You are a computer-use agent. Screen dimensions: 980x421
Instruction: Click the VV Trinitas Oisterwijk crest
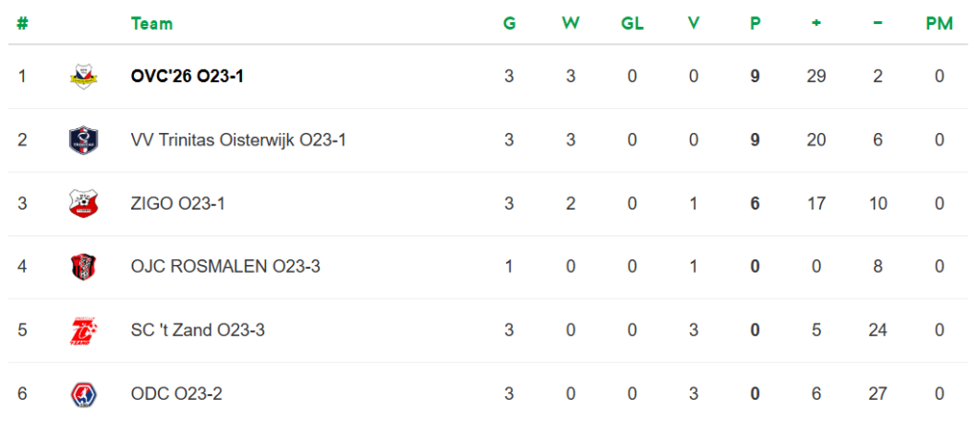pos(83,141)
